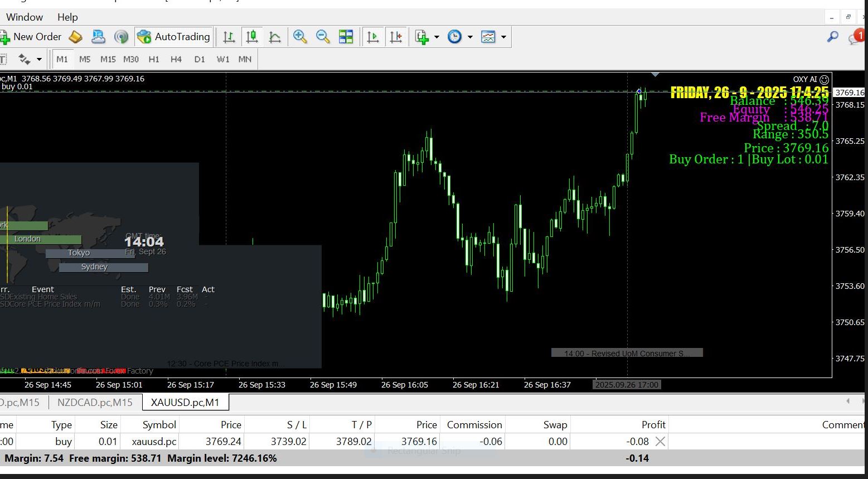The image size is (868, 479).
Task: Open the MetaQuotes book icon
Action: (x=75, y=37)
